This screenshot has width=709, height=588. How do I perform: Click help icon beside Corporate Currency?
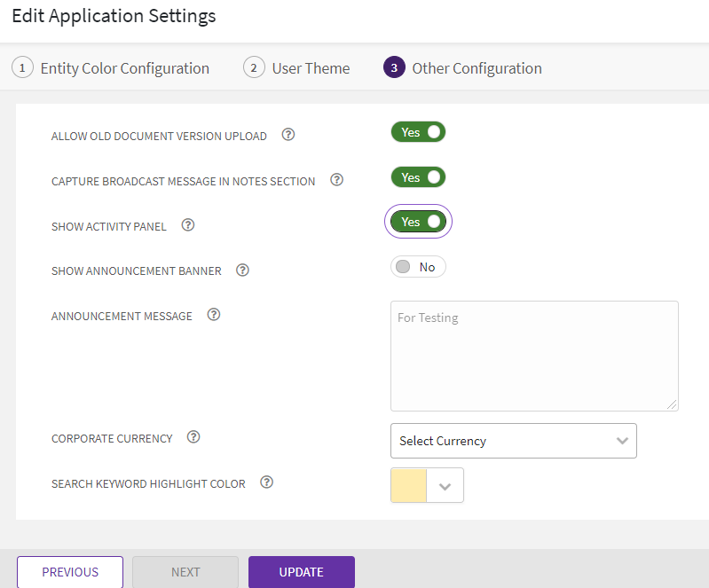point(193,437)
